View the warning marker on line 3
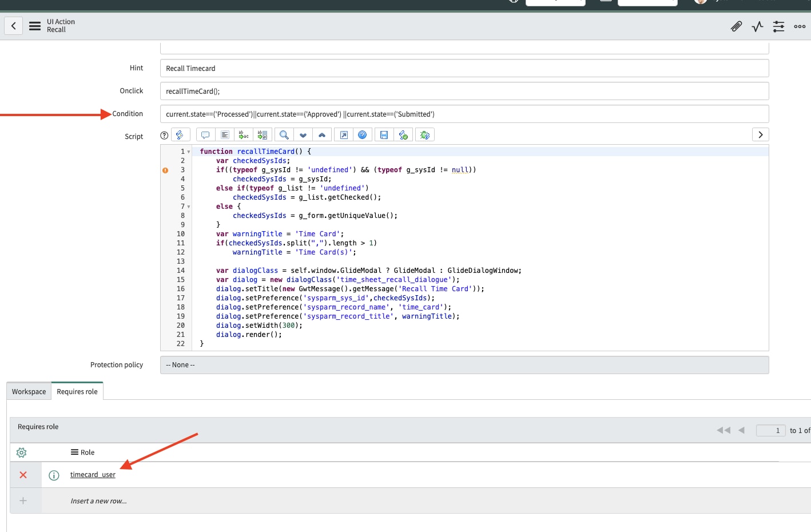This screenshot has width=811, height=532. [x=165, y=170]
